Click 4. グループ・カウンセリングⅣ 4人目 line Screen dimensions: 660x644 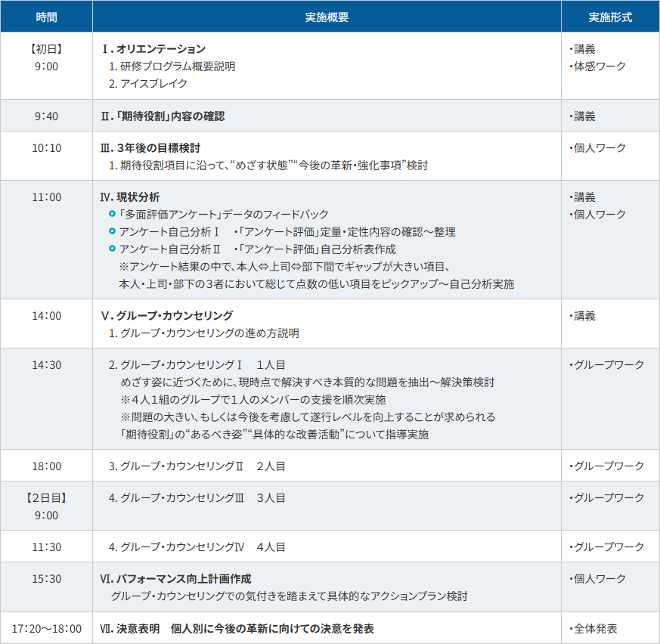coord(197,547)
